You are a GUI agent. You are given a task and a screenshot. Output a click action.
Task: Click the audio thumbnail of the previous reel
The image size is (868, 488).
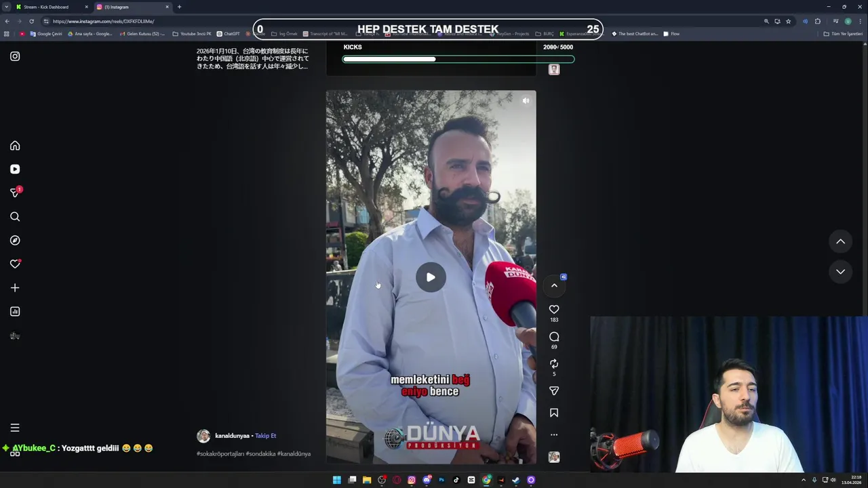(x=554, y=69)
